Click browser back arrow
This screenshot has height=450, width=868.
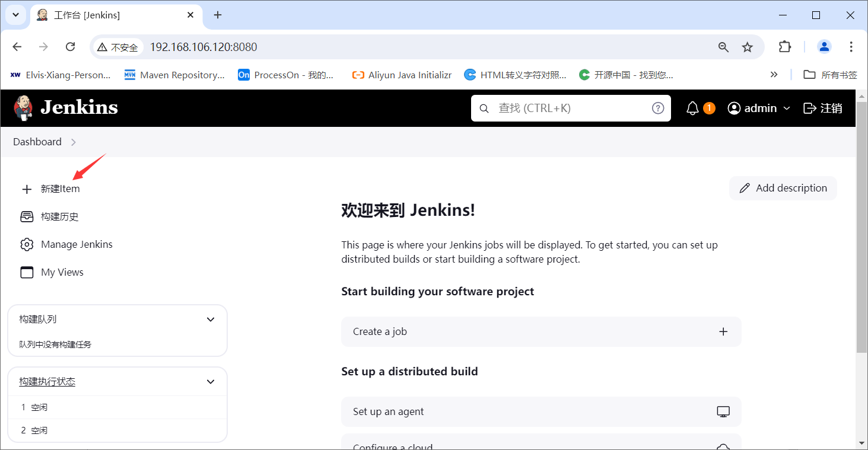(17, 47)
